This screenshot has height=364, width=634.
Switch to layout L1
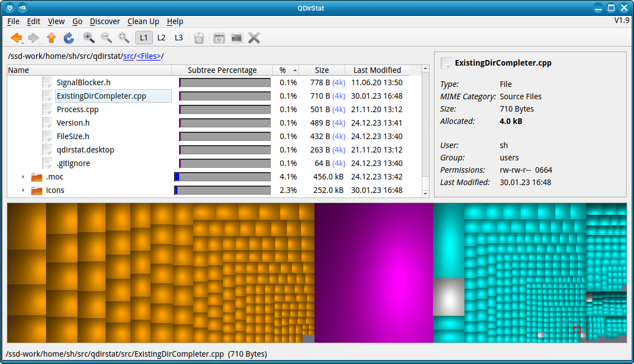(x=144, y=38)
